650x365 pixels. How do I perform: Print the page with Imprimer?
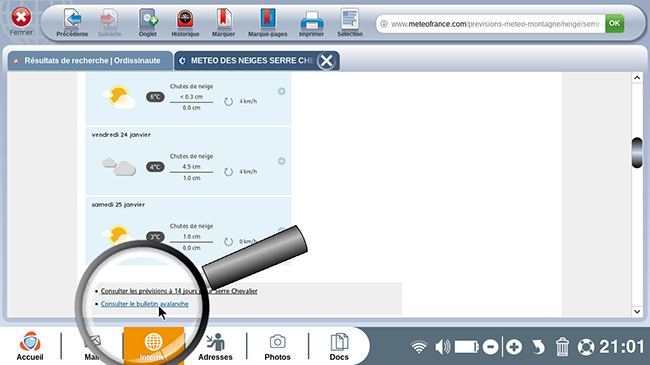pos(311,23)
